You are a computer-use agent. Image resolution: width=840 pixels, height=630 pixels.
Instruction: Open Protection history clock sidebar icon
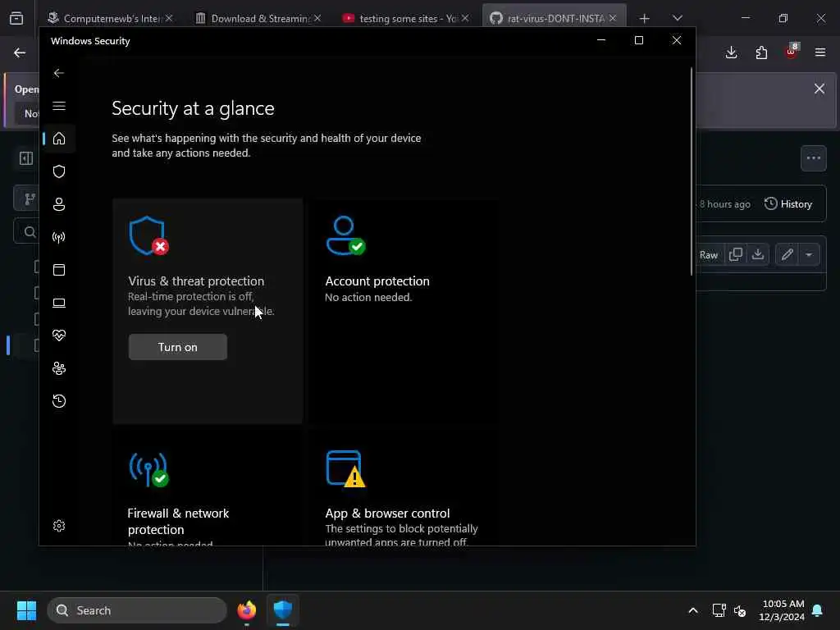click(x=59, y=400)
